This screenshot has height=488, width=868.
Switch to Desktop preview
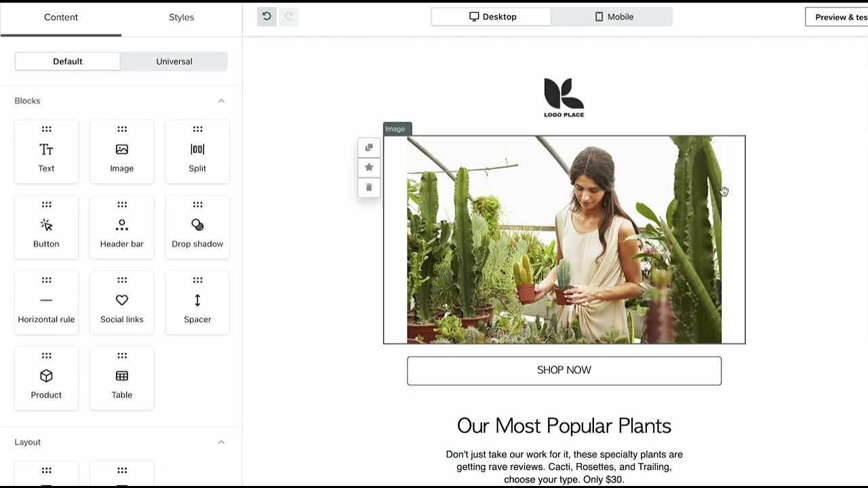point(492,17)
